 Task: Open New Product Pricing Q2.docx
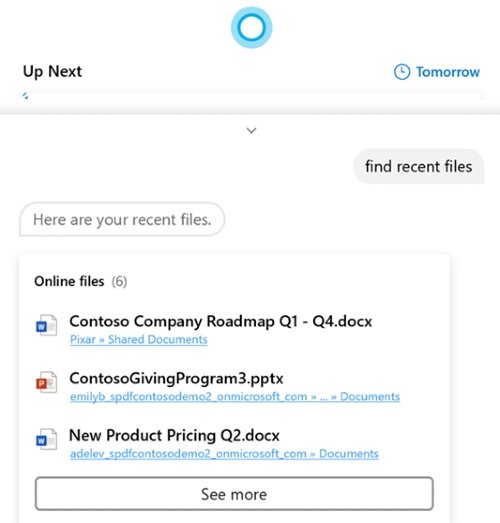click(174, 435)
